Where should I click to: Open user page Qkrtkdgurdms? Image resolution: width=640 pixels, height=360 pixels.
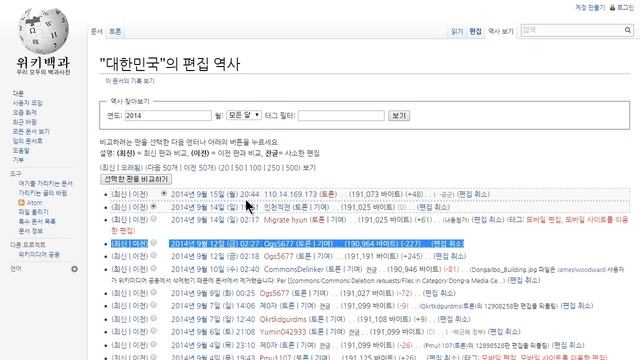tap(283, 319)
